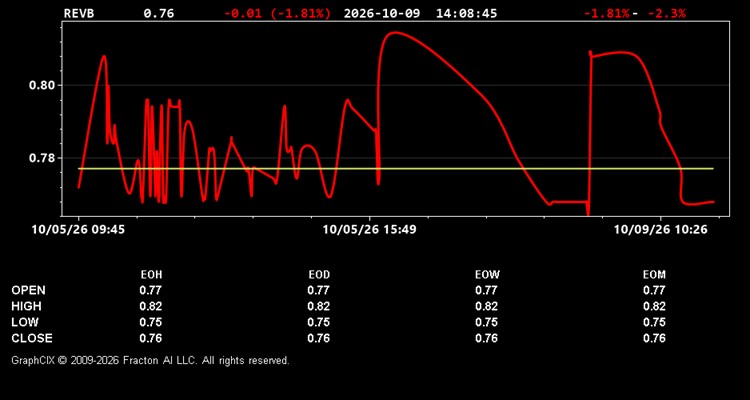Click the EOW column header

487,275
